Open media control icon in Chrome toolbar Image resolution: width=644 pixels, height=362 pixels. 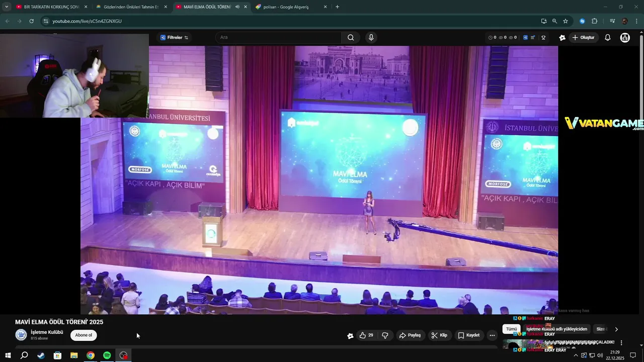(x=612, y=21)
